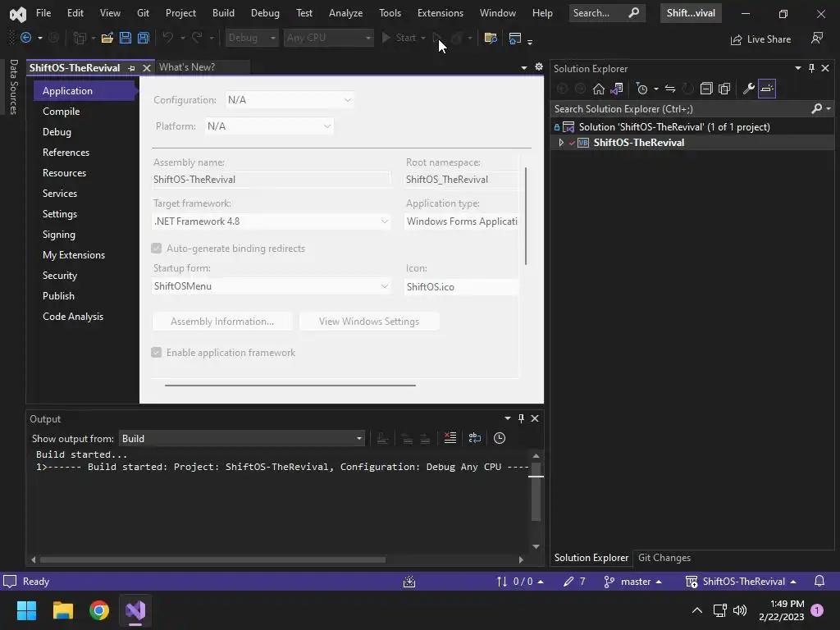This screenshot has height=630, width=840.
Task: Open the Application type dropdown
Action: (462, 221)
